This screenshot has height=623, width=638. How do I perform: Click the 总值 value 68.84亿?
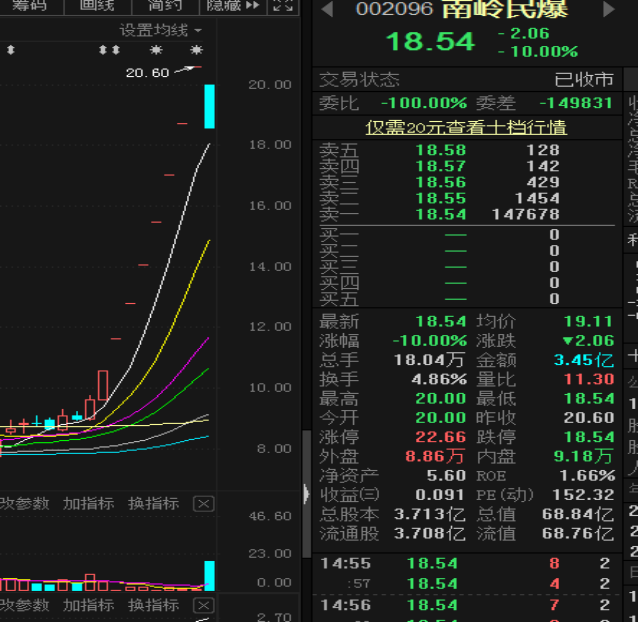point(578,514)
